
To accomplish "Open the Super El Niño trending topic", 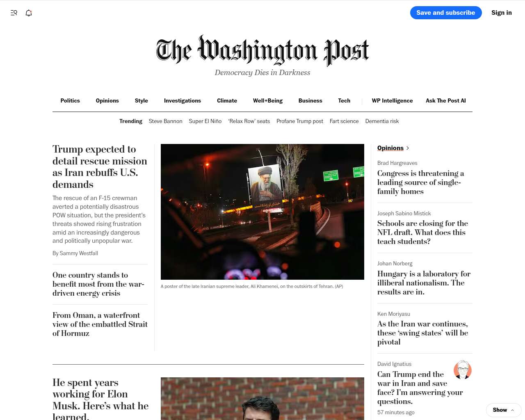I will click(x=205, y=121).
